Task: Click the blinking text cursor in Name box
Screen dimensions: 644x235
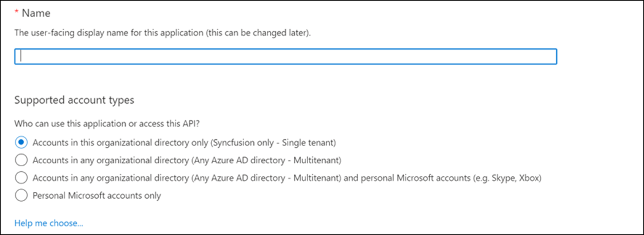Action: (x=21, y=56)
